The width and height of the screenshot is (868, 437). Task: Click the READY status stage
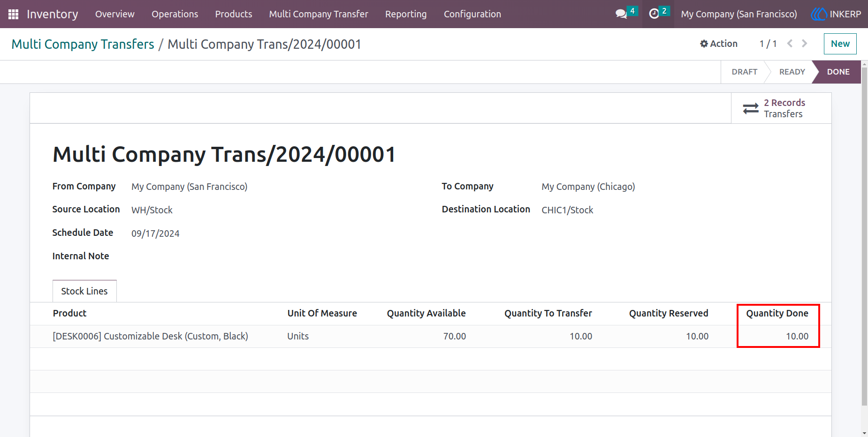coord(792,72)
